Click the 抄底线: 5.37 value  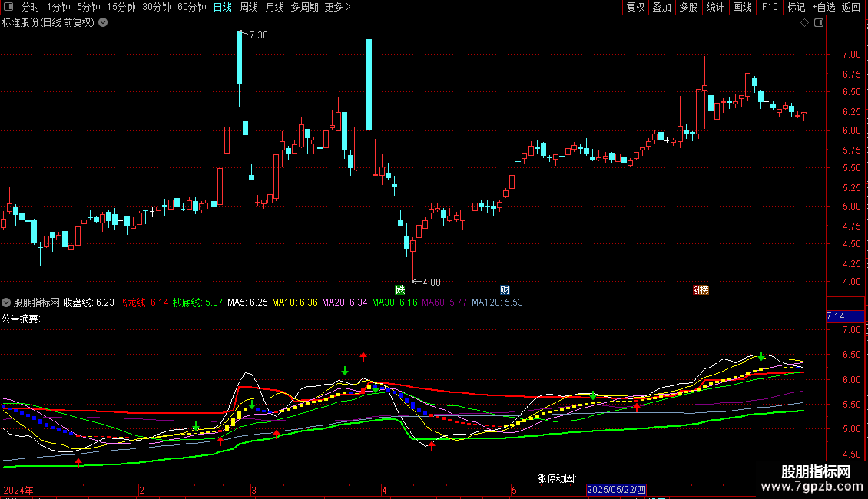point(197,302)
